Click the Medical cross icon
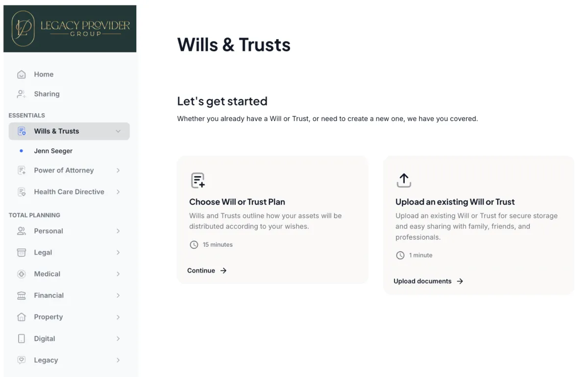This screenshot has height=377, width=588. pyautogui.click(x=22, y=274)
